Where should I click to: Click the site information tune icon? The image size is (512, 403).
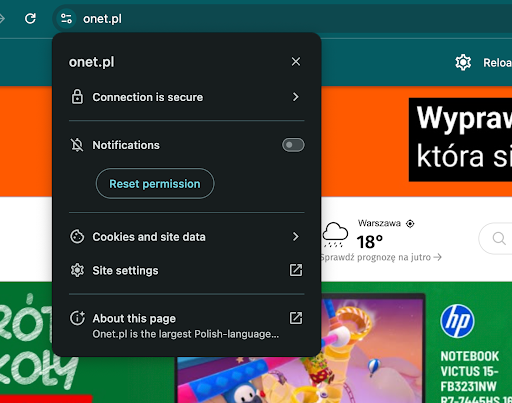click(66, 19)
